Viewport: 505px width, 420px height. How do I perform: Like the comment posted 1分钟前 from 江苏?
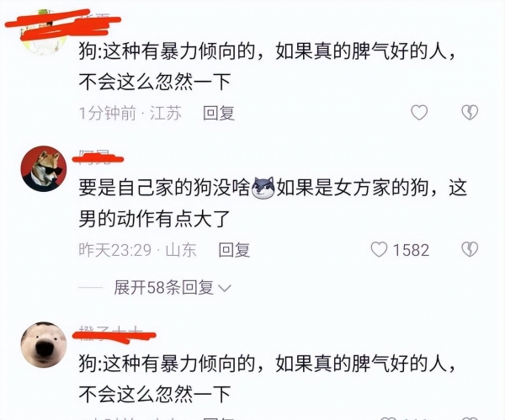[x=419, y=113]
